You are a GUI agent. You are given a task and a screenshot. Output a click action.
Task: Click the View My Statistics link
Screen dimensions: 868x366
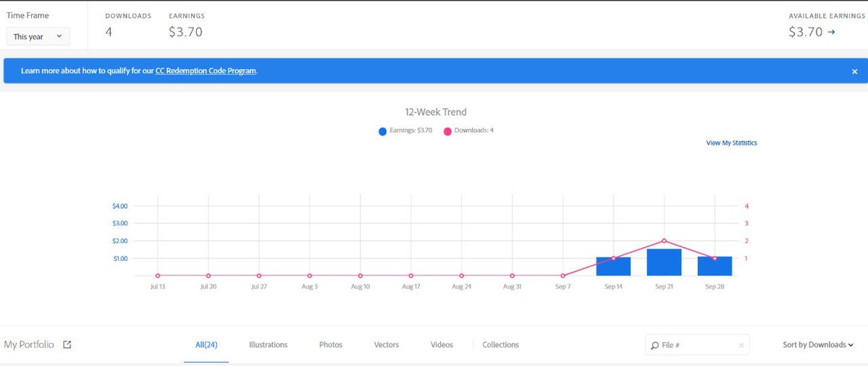[x=731, y=143]
